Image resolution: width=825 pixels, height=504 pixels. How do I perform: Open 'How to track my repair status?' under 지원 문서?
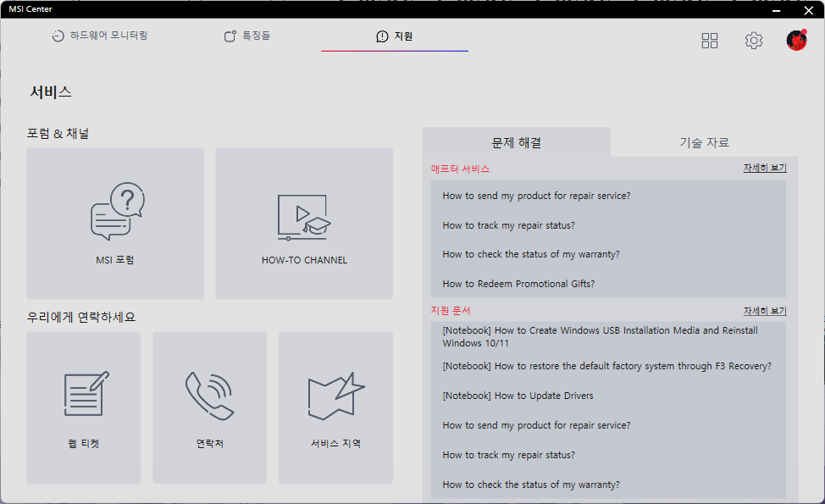click(508, 455)
